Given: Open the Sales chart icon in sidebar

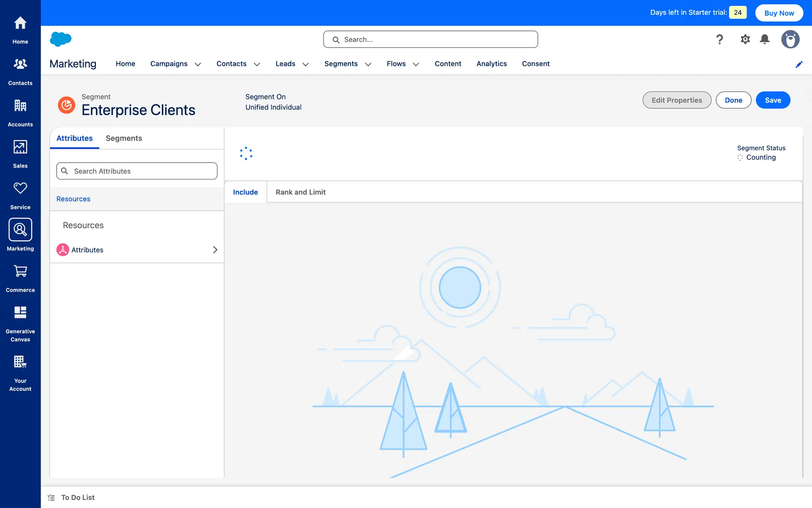Looking at the screenshot, I should 20,147.
